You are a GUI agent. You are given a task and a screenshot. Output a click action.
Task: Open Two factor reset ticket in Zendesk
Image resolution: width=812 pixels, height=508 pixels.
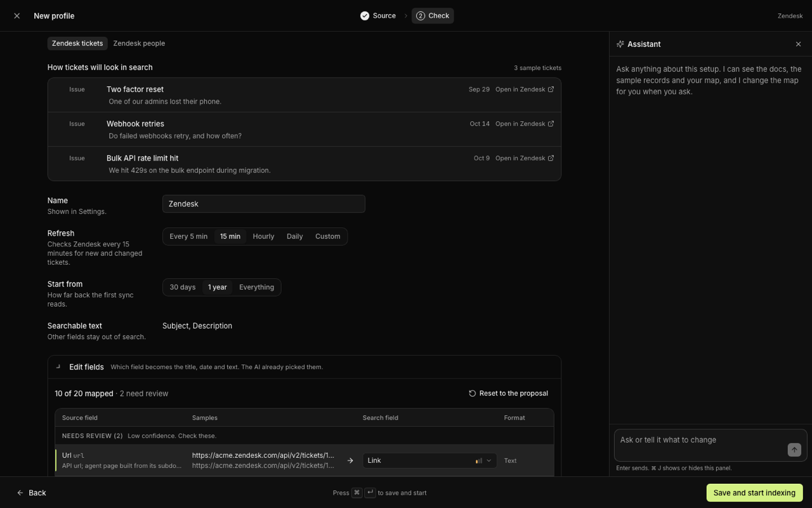525,90
